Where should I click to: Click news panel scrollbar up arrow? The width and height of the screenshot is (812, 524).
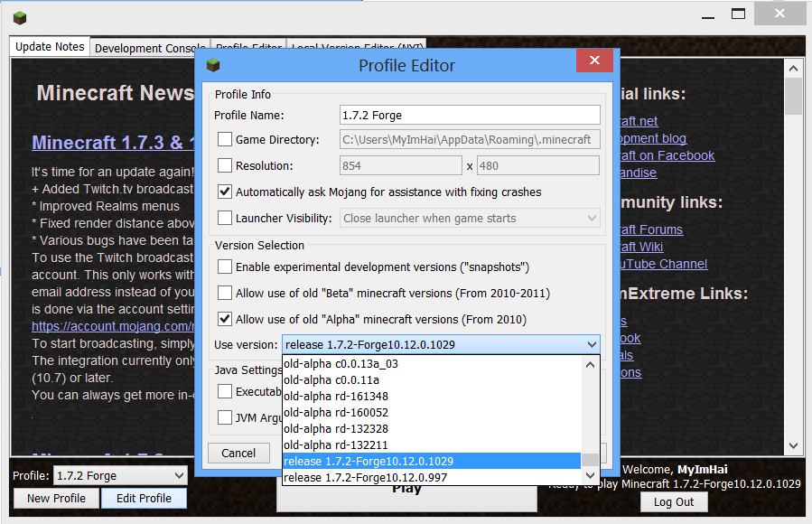click(x=793, y=69)
